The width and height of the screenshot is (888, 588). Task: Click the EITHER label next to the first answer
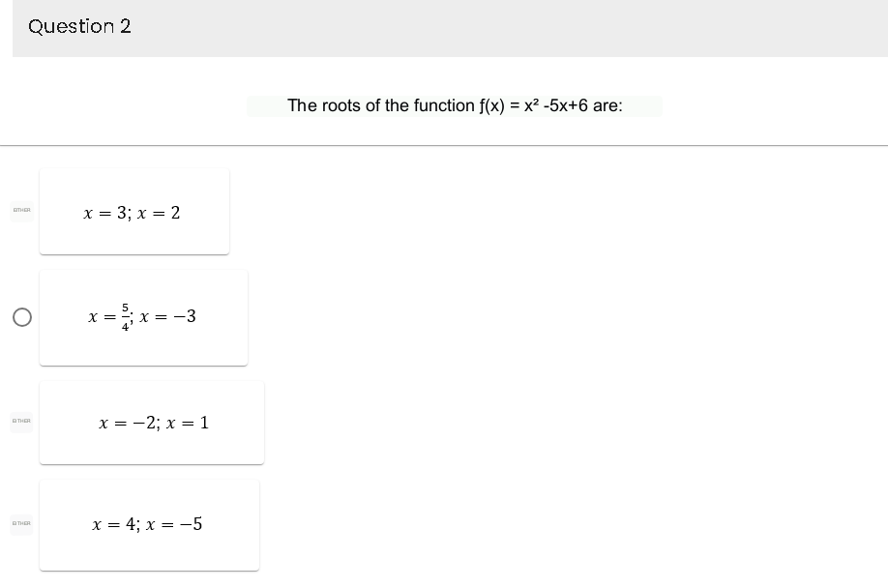point(21,210)
